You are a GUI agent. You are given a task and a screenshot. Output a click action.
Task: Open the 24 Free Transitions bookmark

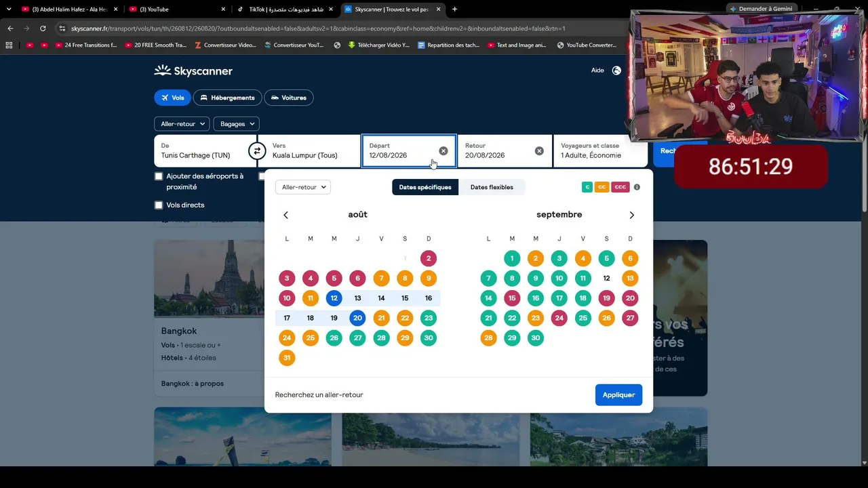[x=87, y=45]
